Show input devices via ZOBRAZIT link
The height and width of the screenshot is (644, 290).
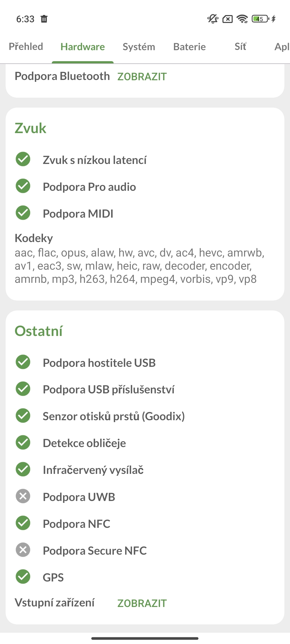coord(142,603)
